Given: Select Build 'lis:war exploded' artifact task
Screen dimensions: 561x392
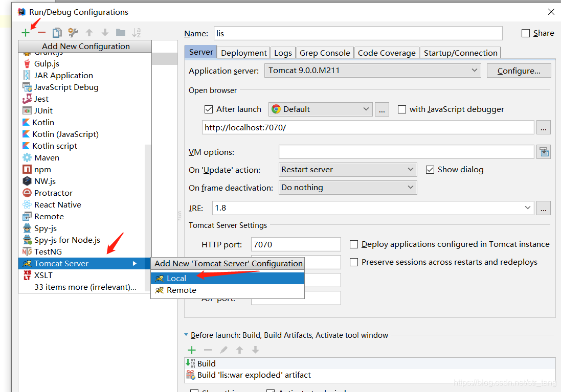Looking at the screenshot, I should pos(369,375).
